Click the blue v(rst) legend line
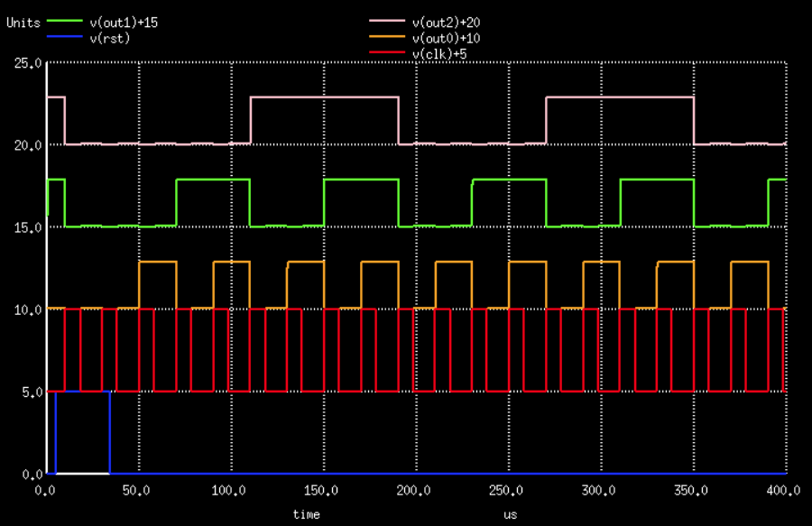The height and width of the screenshot is (526, 812). click(63, 37)
